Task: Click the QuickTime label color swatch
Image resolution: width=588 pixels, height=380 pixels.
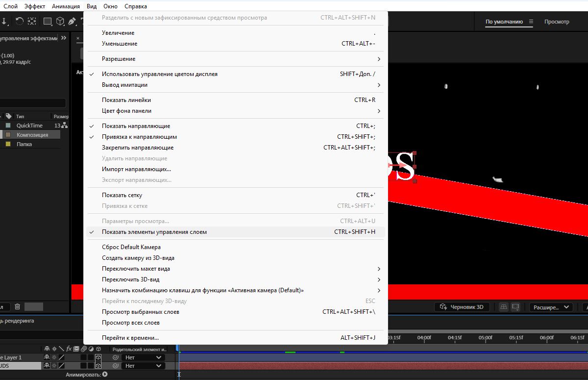Action: point(8,126)
